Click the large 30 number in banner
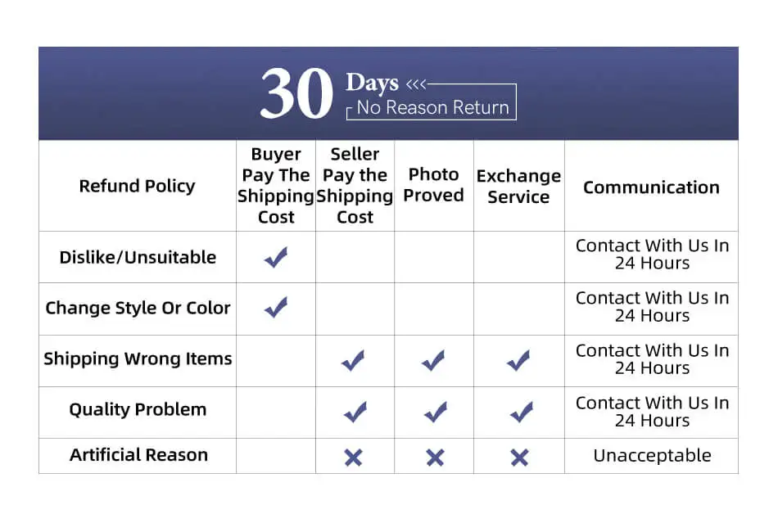This screenshot has width=778, height=532. point(296,93)
